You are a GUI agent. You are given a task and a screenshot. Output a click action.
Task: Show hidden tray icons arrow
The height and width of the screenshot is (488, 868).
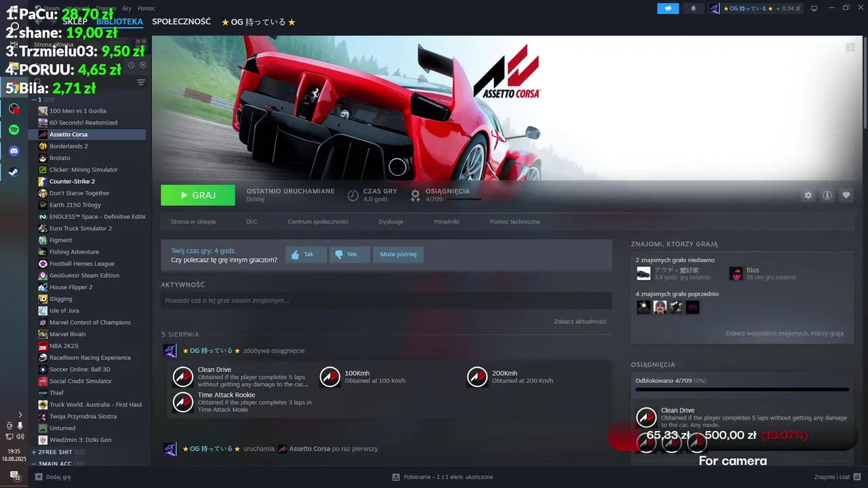20,414
